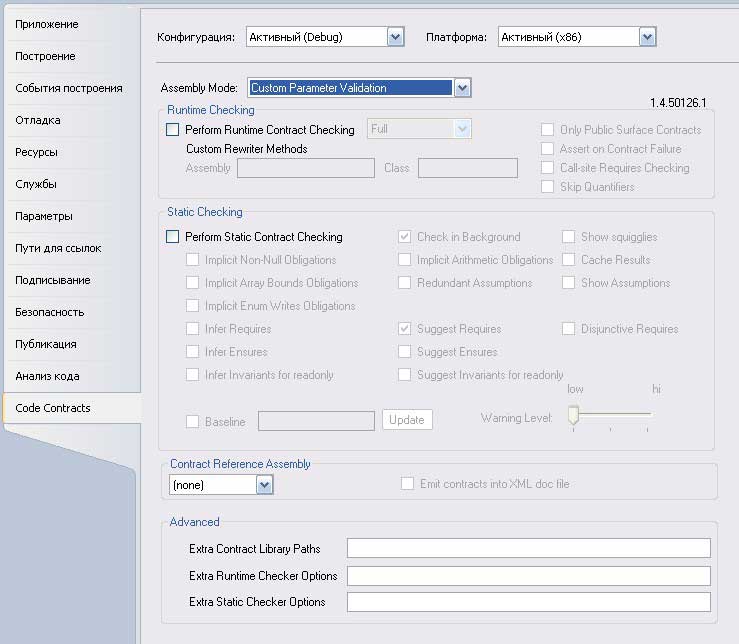Viewport: 739px width, 644px height.
Task: Click the Extra Static Checker Options field
Action: coord(529,602)
